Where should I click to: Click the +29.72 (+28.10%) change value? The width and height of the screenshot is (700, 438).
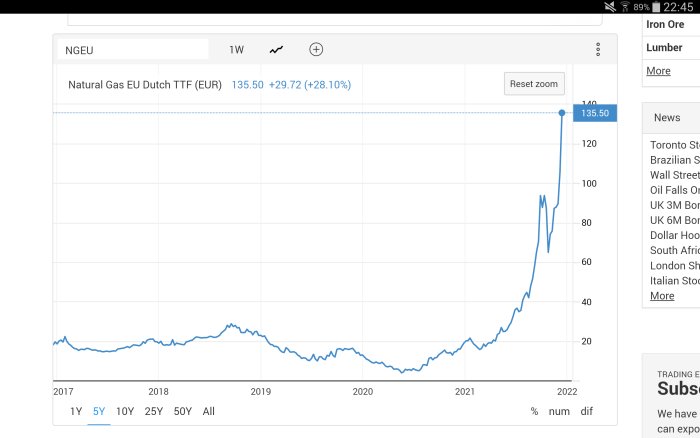click(310, 85)
